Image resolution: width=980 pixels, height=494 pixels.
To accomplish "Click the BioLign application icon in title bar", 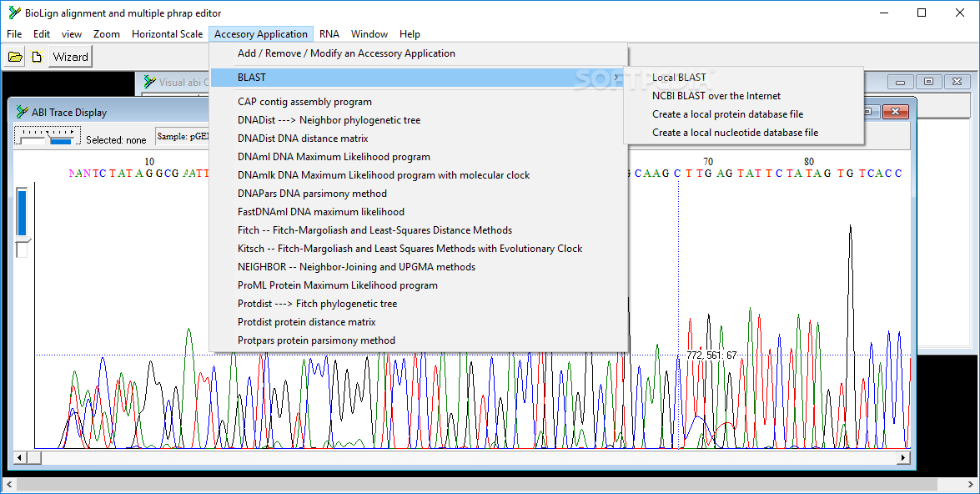I will (x=14, y=13).
